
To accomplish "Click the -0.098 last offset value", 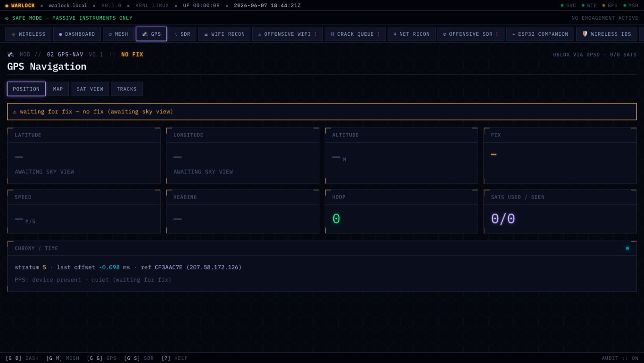I will tap(109, 267).
